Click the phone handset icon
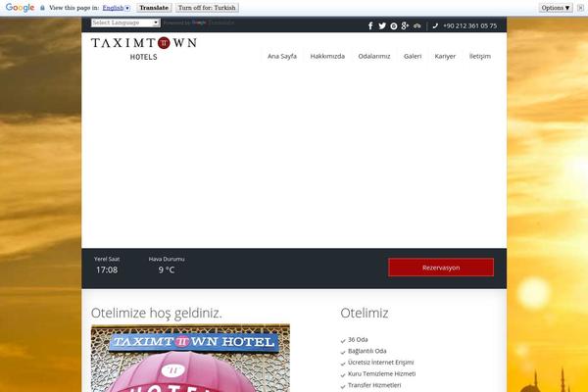This screenshot has height=392, width=588. click(x=435, y=25)
